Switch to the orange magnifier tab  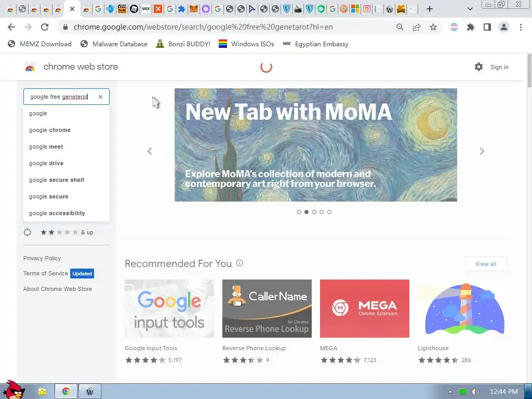[x=344, y=9]
